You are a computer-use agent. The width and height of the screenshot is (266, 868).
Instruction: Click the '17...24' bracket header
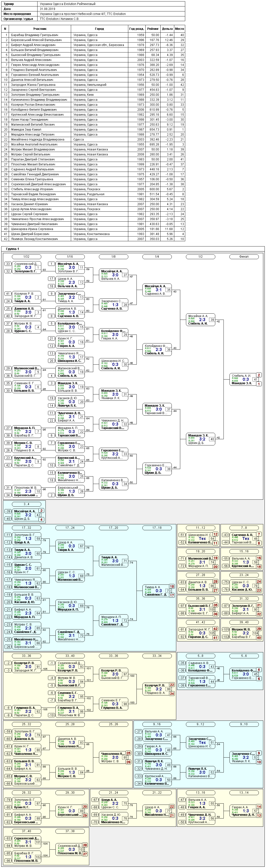(x=70, y=528)
